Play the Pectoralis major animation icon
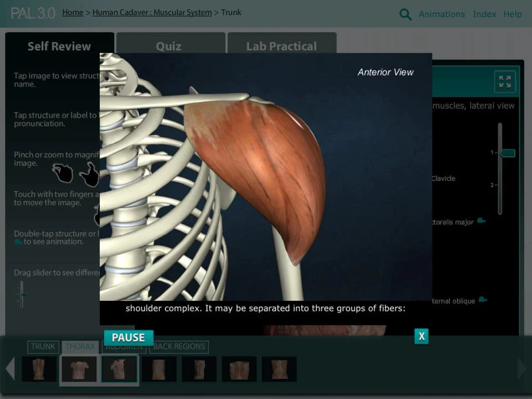 click(x=480, y=221)
